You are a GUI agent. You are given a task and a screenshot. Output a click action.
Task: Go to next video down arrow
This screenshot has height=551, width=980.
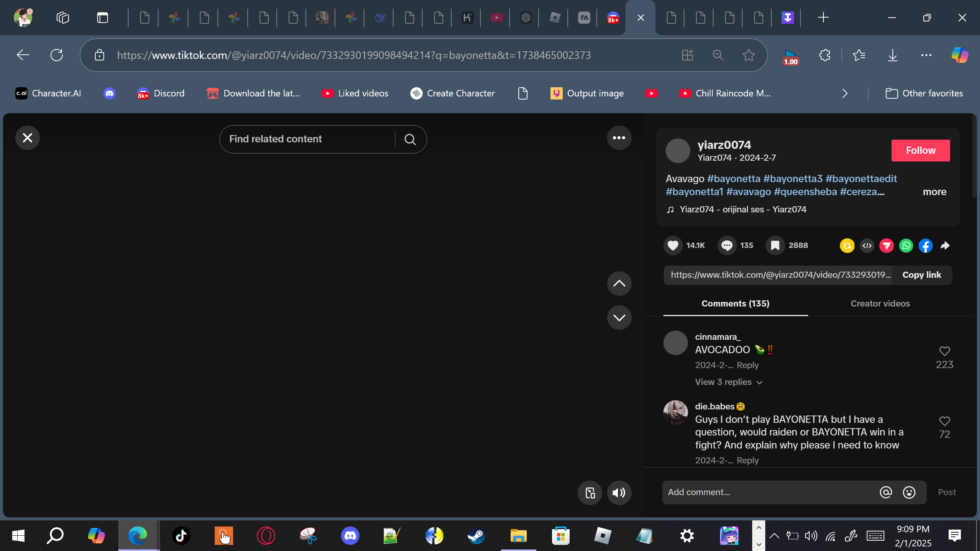(619, 318)
